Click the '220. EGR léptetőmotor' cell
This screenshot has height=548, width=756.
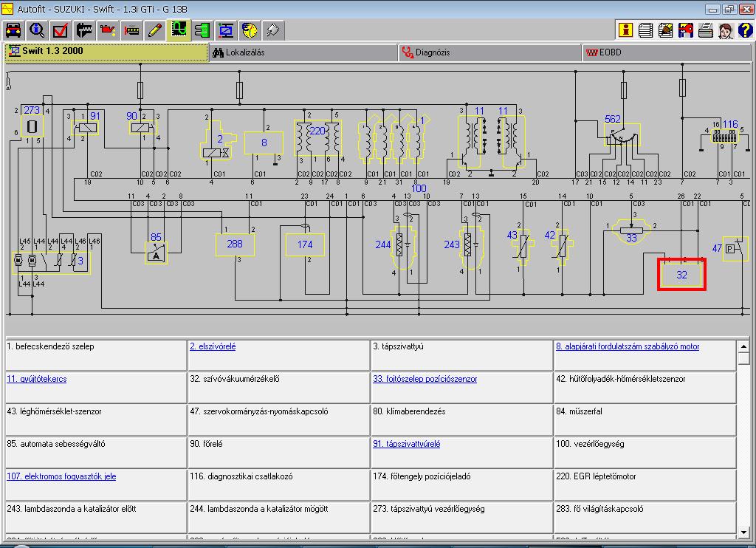[645, 484]
